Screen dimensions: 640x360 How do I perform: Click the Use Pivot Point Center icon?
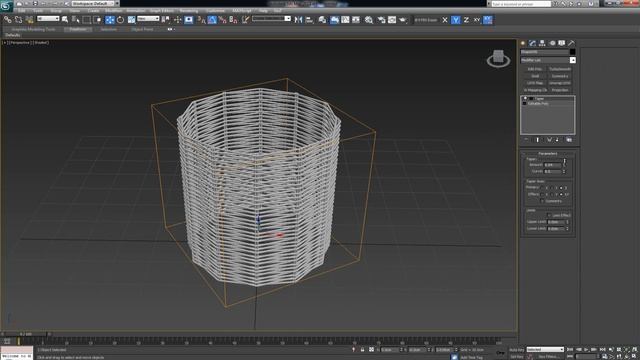(166, 20)
